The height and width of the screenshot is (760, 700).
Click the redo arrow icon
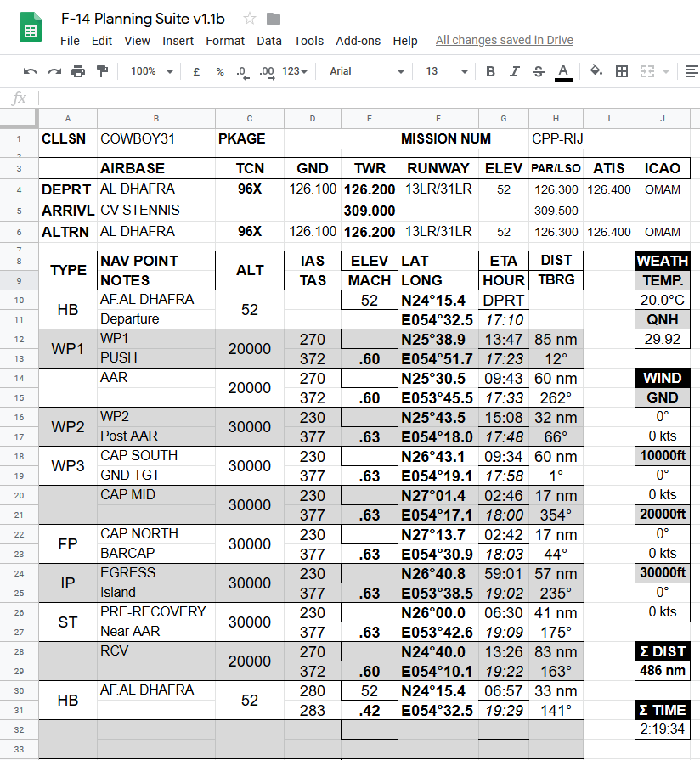pyautogui.click(x=54, y=71)
